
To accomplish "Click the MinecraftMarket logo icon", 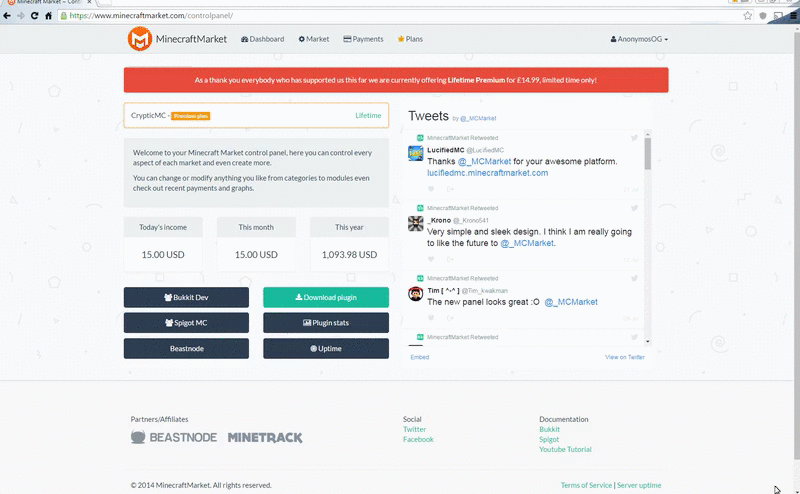I will click(140, 39).
